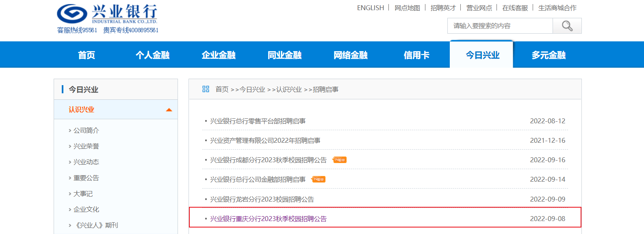
Task: Open the 企业文化 sidebar entry
Action: [86, 209]
